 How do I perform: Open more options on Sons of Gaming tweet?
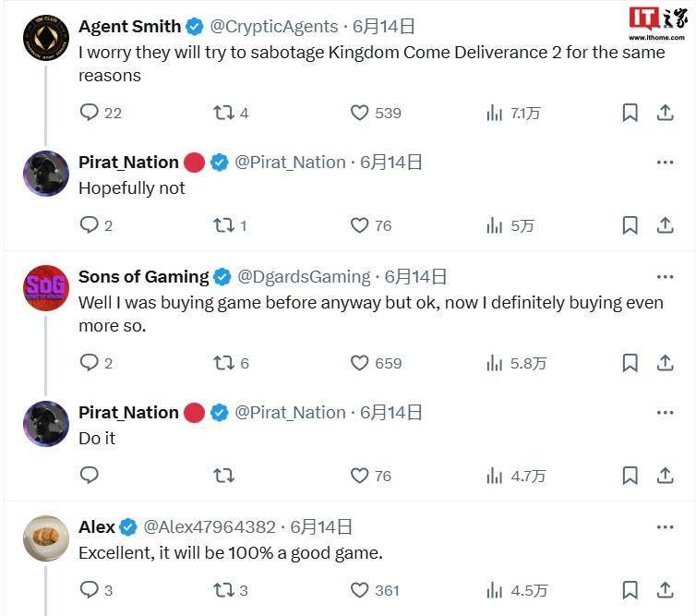coord(665,277)
